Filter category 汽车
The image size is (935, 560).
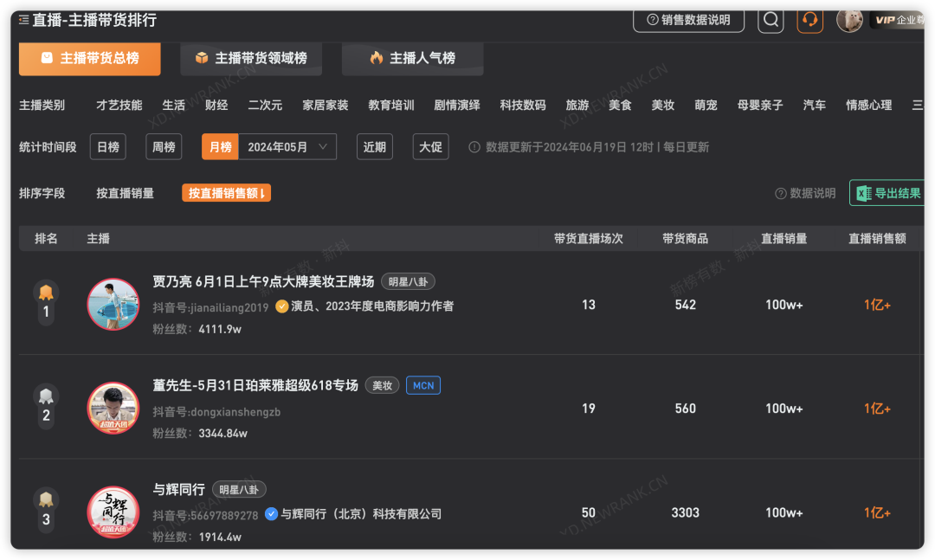(815, 106)
